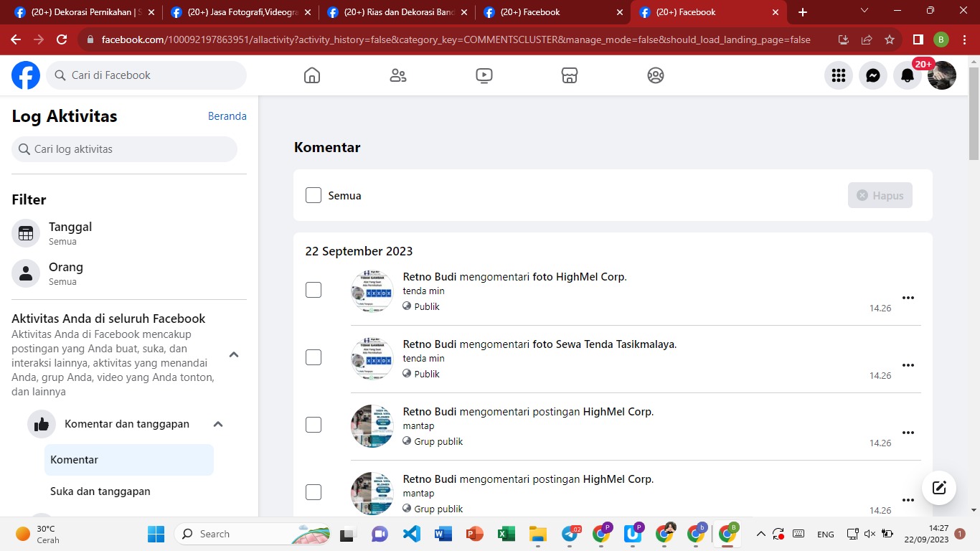Open the Marketplace icon
Screen dimensions: 980x551
(570, 75)
